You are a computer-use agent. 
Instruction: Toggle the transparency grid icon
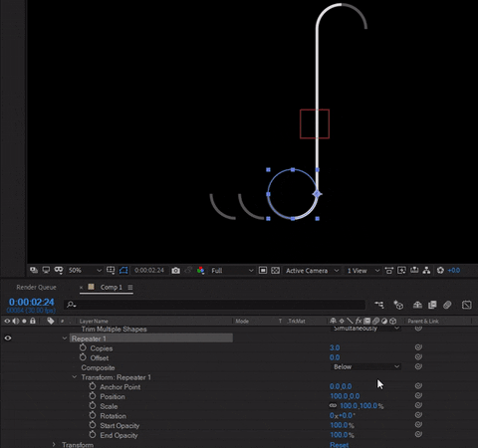(275, 271)
